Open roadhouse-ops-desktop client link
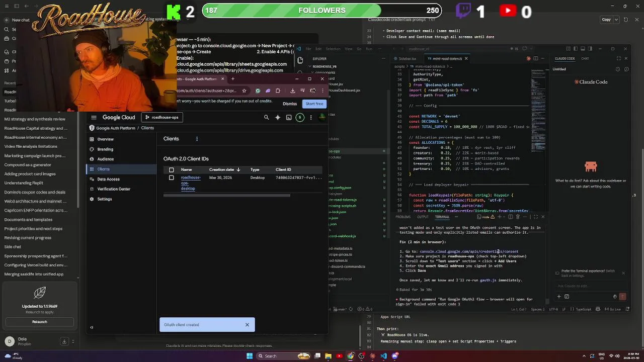Screen dimensions: 644x362 191,183
